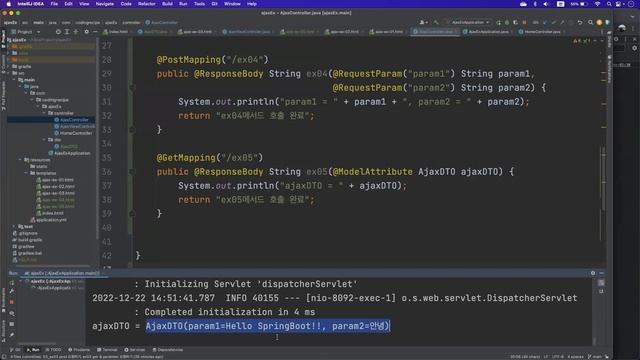Image resolution: width=640 pixels, height=360 pixels.
Task: Open macOS Spotlight search icon
Action: [x=609, y=4]
